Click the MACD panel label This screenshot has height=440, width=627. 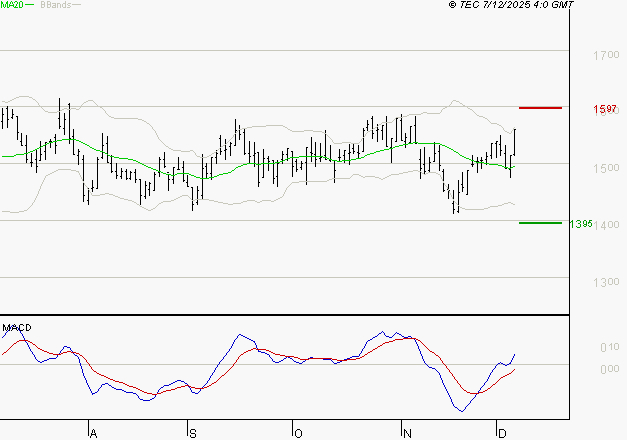(17, 328)
